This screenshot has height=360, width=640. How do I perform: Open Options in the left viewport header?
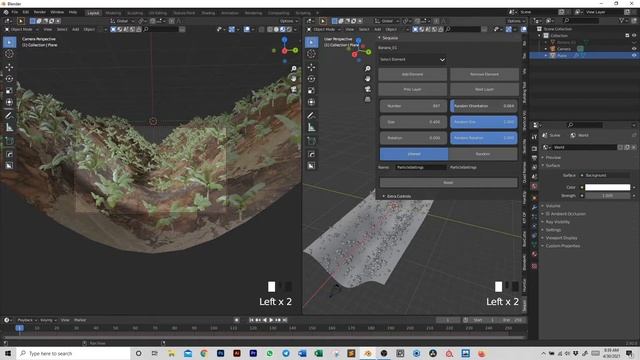289,21
